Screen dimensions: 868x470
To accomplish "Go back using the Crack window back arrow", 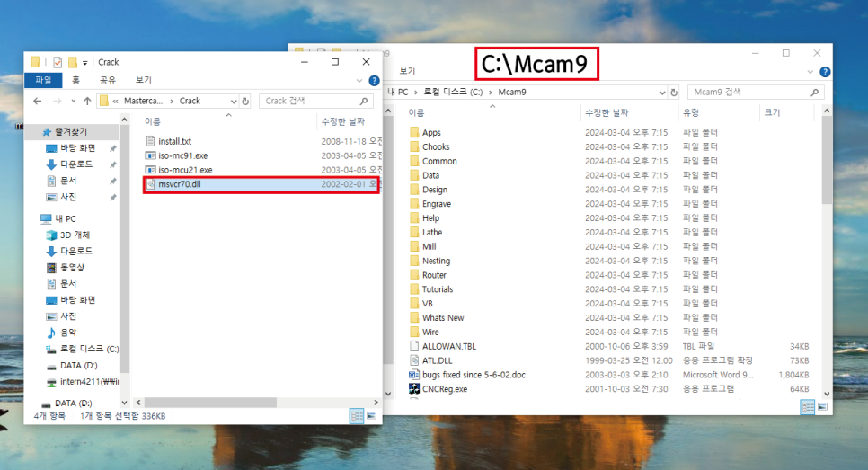I will pos(37,101).
